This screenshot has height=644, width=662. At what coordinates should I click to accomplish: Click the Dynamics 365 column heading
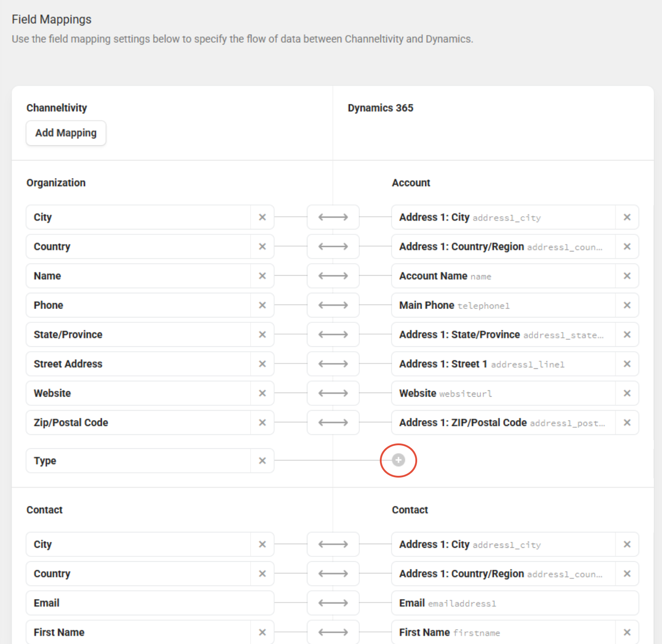[380, 108]
